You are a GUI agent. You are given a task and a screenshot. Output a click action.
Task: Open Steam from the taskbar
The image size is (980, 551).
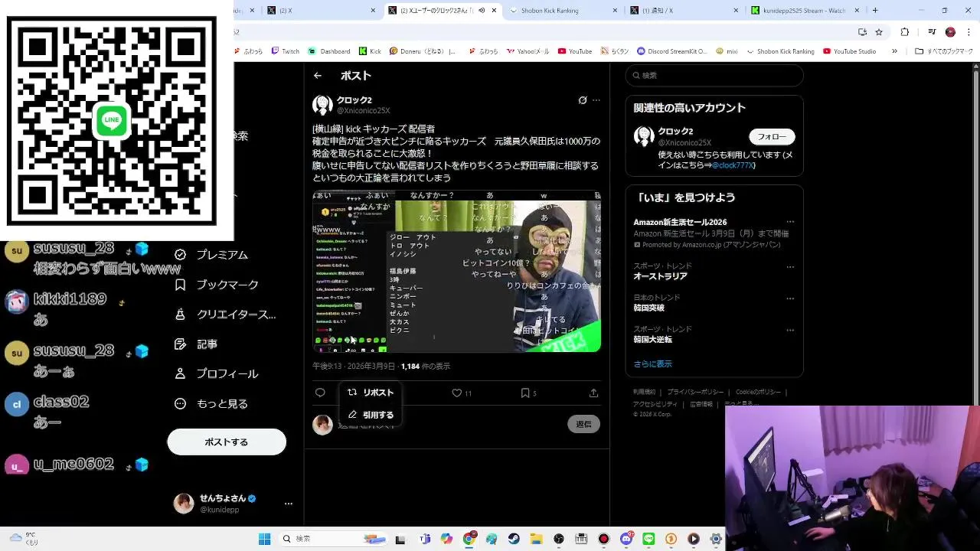514,539
